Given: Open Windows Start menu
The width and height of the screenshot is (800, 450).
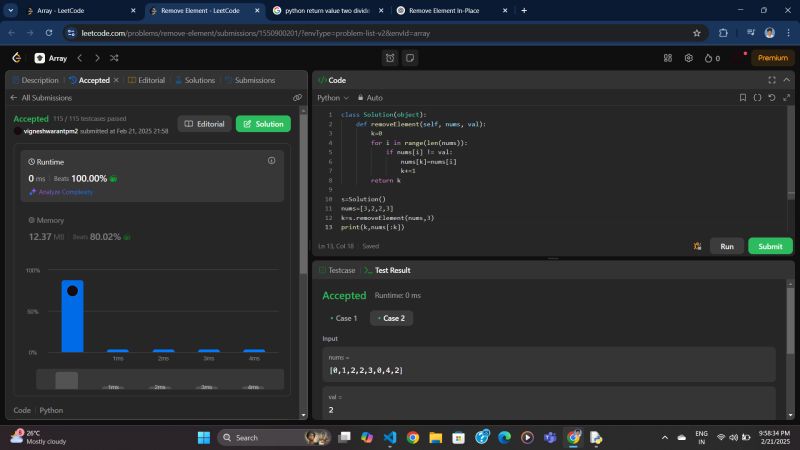Looking at the screenshot, I should (204, 438).
